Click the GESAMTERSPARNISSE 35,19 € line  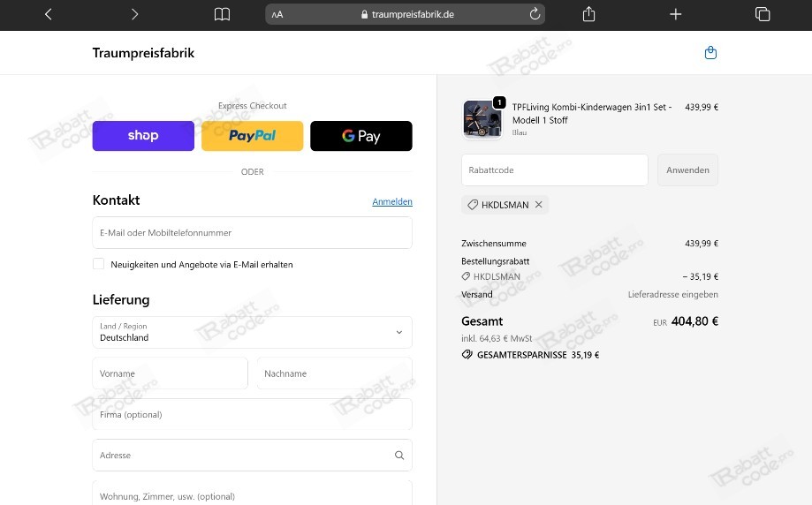coord(530,355)
